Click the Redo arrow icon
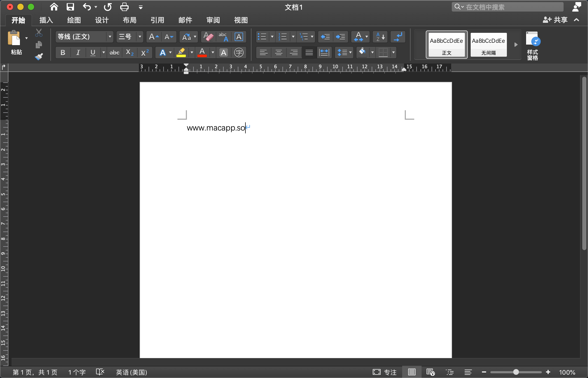Viewport: 588px width, 378px height. [108, 7]
